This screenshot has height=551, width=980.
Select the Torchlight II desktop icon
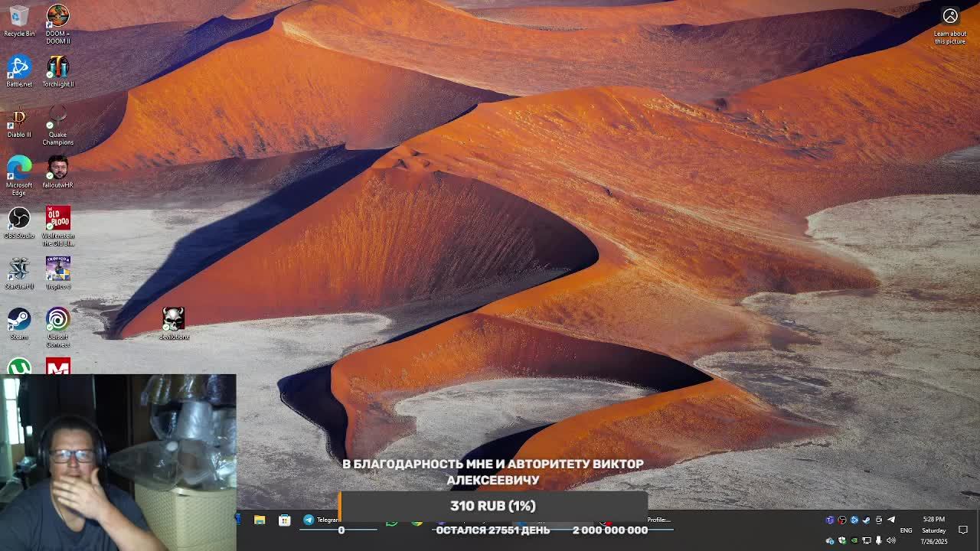(57, 72)
